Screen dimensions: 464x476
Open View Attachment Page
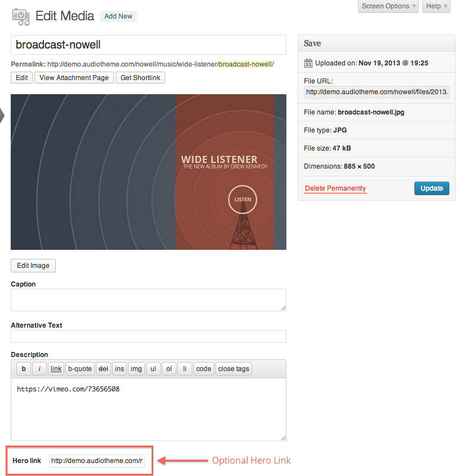[x=74, y=78]
